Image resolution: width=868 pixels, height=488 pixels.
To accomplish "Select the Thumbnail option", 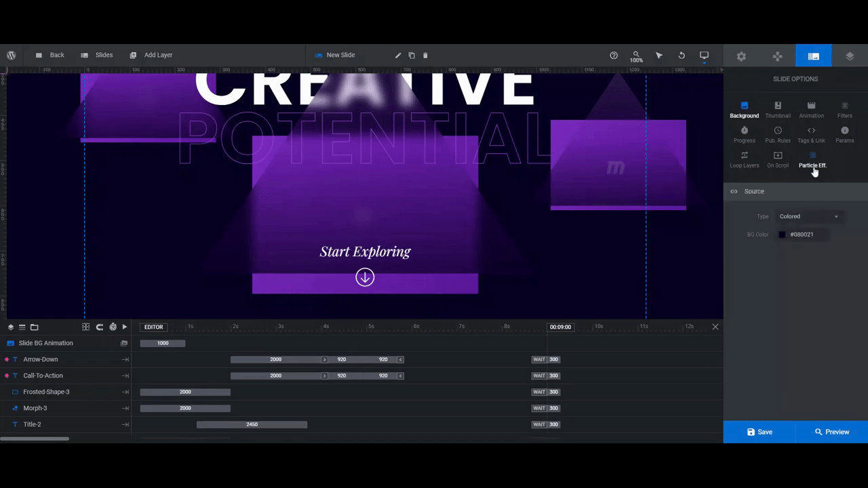I will pyautogui.click(x=778, y=110).
